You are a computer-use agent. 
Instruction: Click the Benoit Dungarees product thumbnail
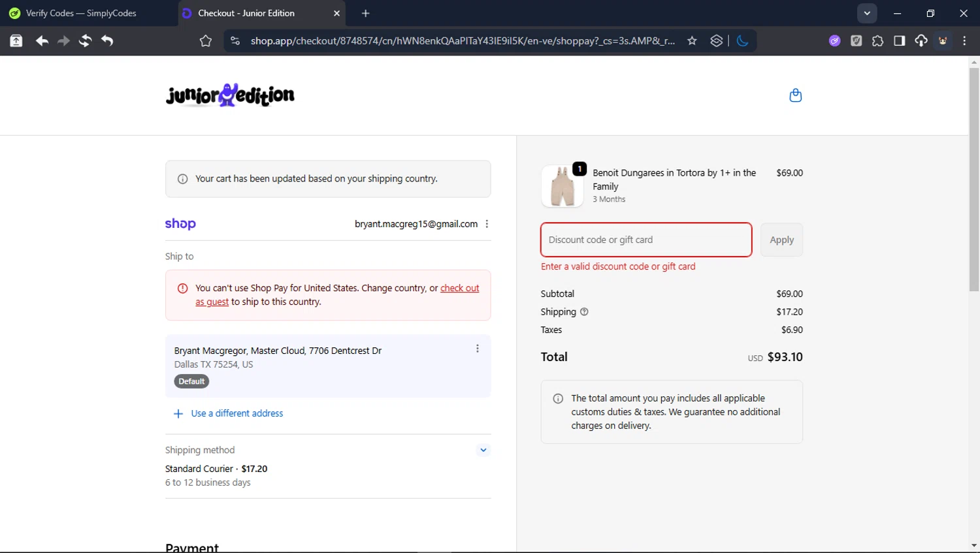click(563, 186)
